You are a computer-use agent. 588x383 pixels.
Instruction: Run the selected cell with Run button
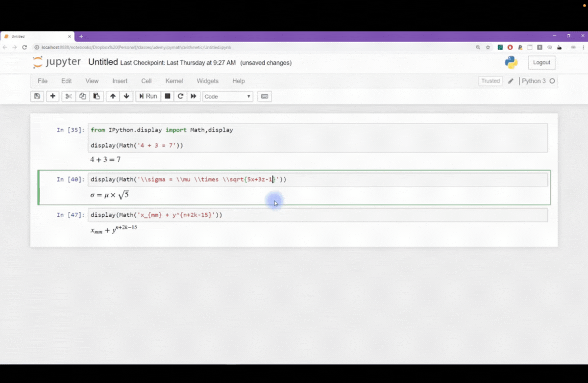pyautogui.click(x=148, y=96)
